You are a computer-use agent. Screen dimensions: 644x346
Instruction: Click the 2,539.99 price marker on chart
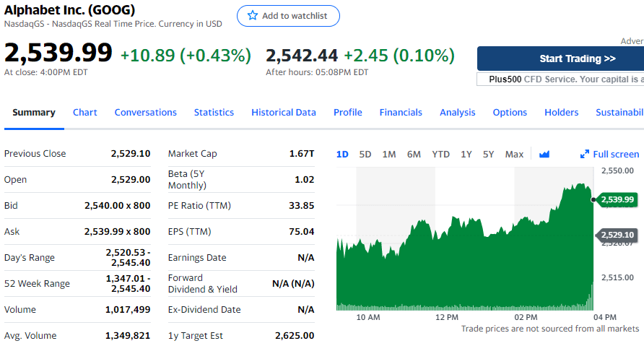[x=616, y=199]
